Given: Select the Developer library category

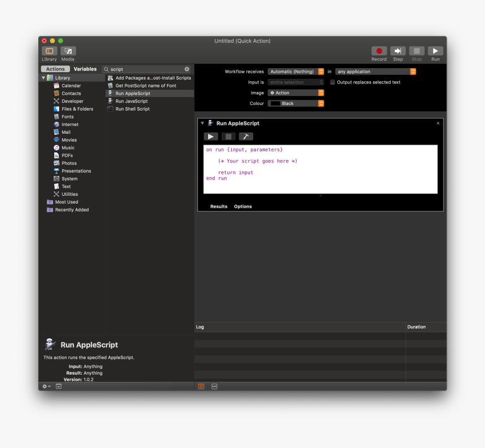Looking at the screenshot, I should tap(72, 101).
